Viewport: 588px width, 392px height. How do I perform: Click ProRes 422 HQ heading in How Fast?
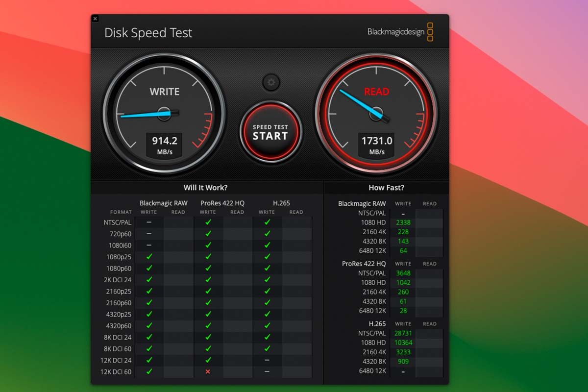point(364,264)
